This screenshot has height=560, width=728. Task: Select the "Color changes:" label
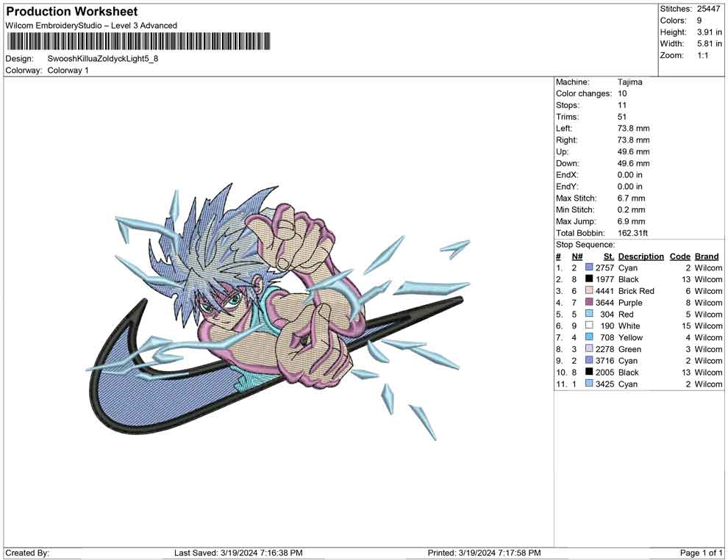(584, 94)
